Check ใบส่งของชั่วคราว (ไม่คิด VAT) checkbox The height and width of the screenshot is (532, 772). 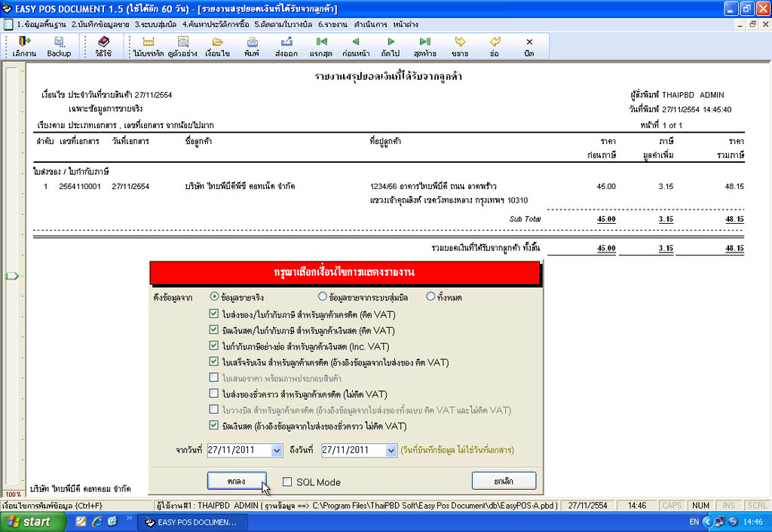click(214, 394)
